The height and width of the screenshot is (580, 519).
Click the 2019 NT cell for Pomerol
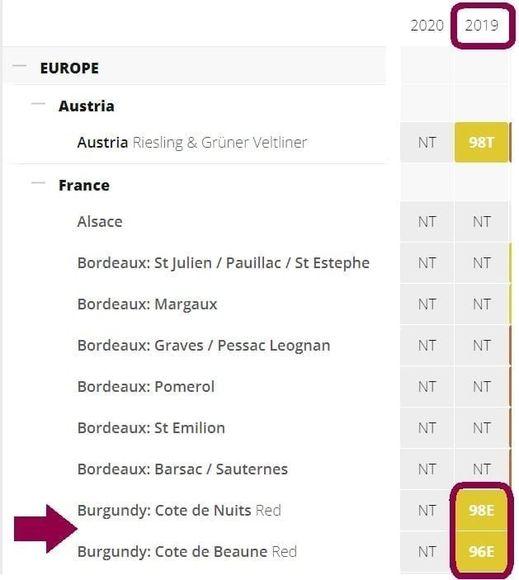[481, 387]
